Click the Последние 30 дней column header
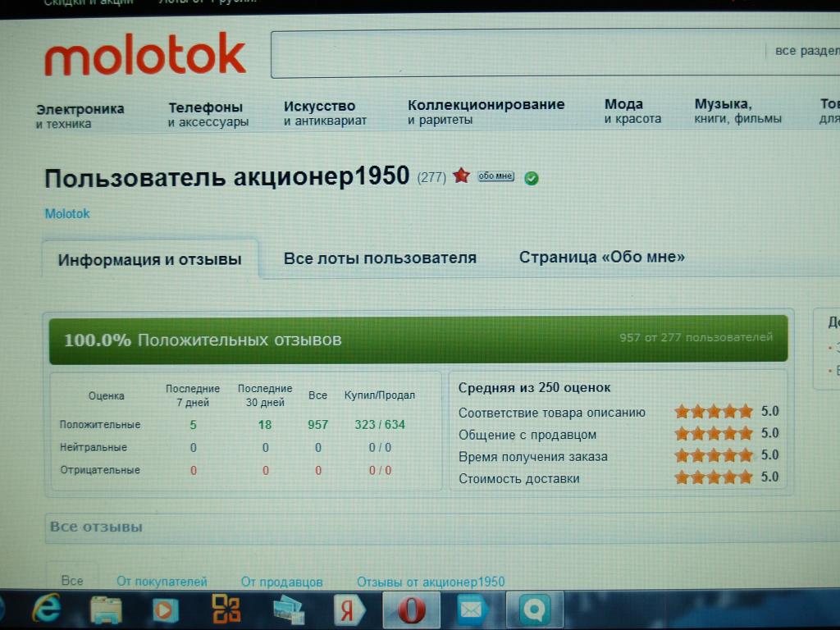Image resolution: width=840 pixels, height=630 pixels. click(265, 395)
